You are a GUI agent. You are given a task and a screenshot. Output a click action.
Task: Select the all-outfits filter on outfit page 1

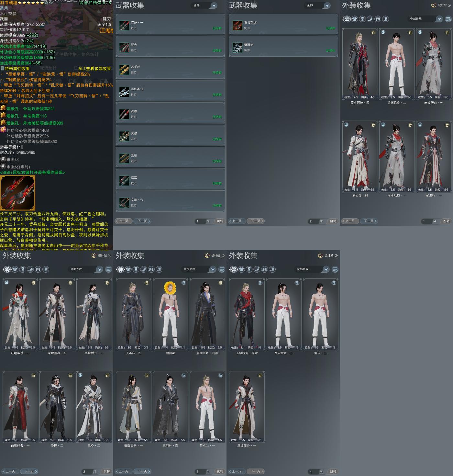(x=347, y=19)
